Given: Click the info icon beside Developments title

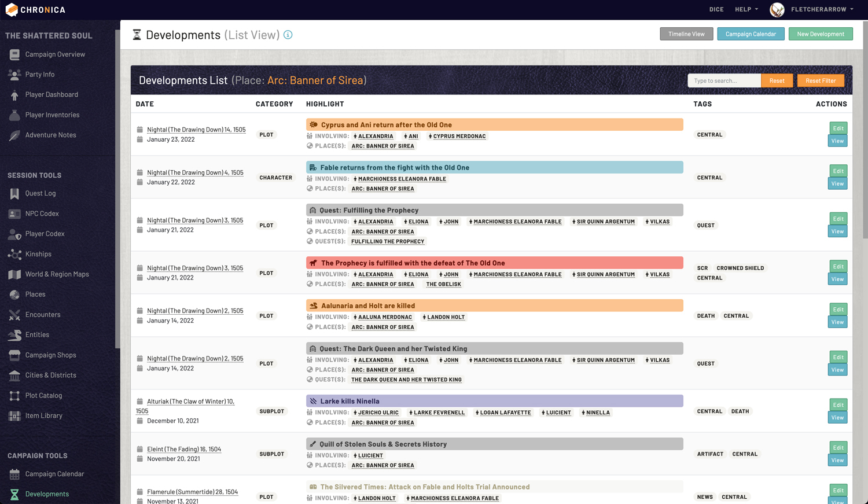Looking at the screenshot, I should pyautogui.click(x=288, y=35).
